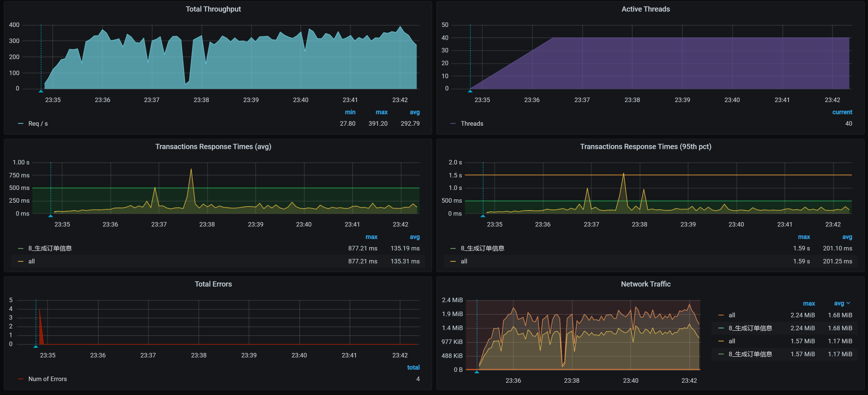Image resolution: width=868 pixels, height=395 pixels.
Task: Click the annotation marker in Network Traffic graph
Action: tap(477, 372)
